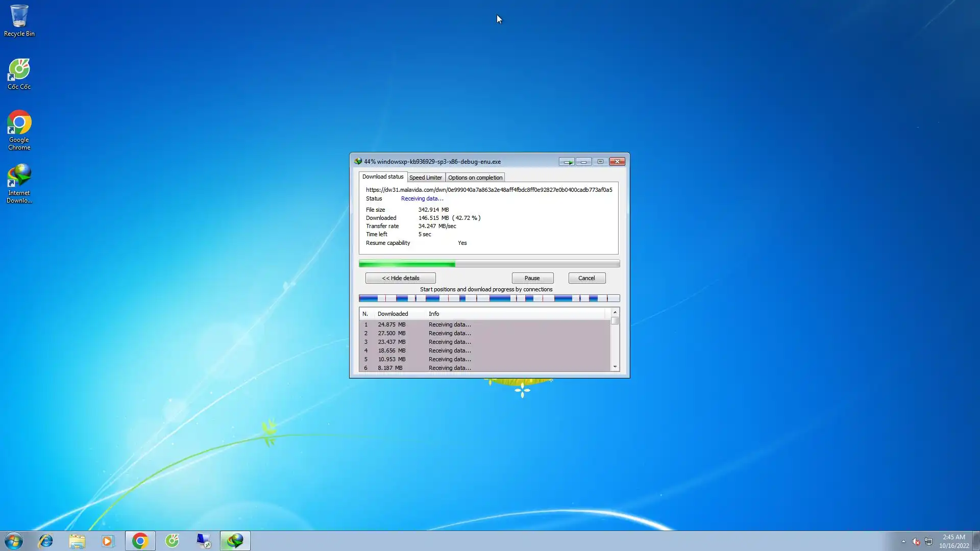Image resolution: width=980 pixels, height=551 pixels.
Task: Collapse details with Hide details button
Action: coord(400,278)
